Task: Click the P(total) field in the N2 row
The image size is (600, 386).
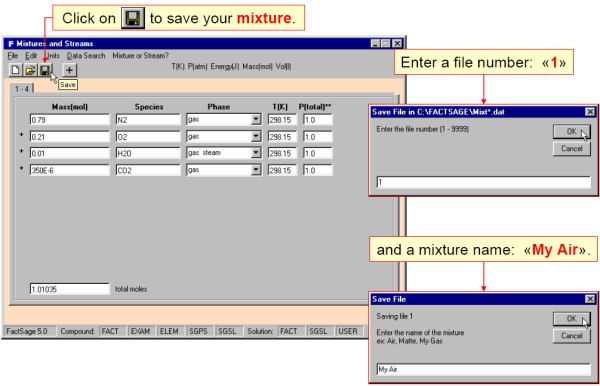Action: pyautogui.click(x=318, y=120)
